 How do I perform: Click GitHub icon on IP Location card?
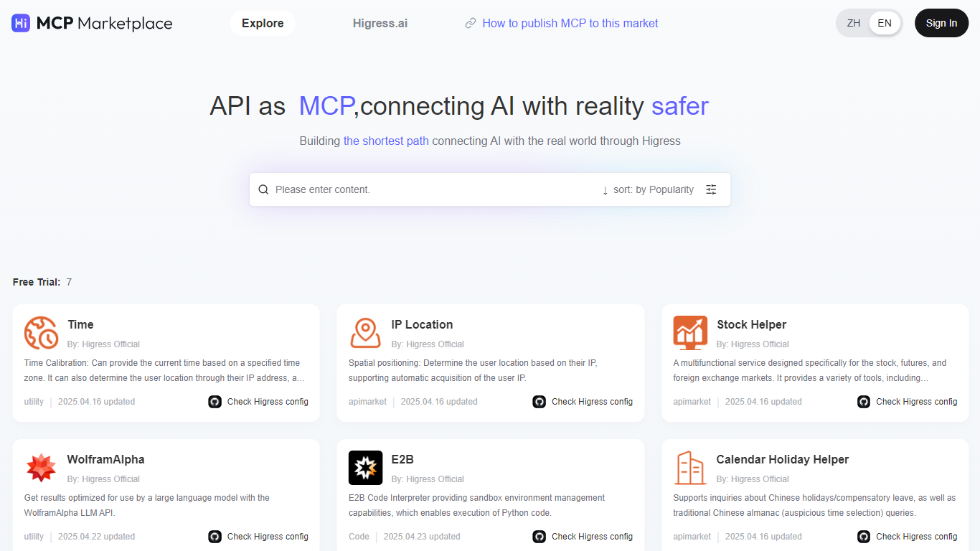click(x=539, y=402)
